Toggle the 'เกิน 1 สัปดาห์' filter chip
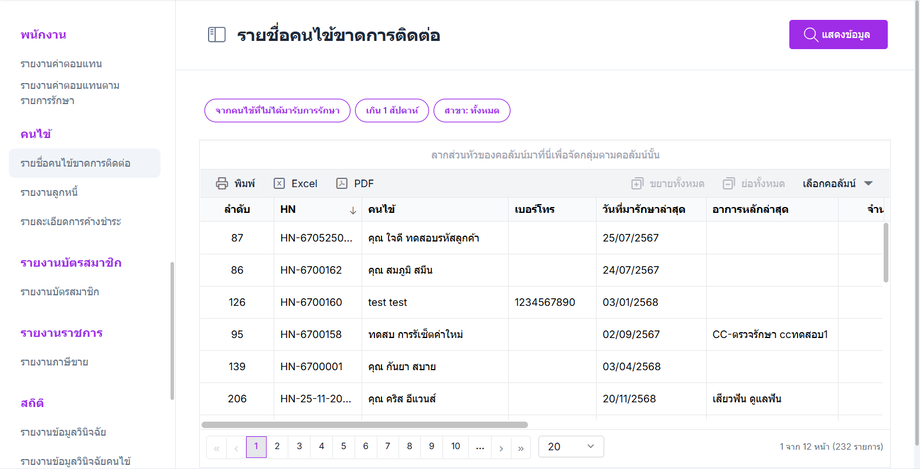920x469 pixels. [x=391, y=110]
